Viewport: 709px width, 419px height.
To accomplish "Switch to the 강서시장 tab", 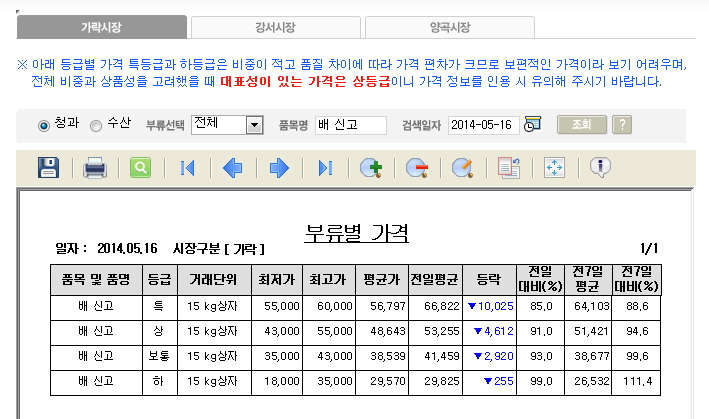I will [x=275, y=27].
